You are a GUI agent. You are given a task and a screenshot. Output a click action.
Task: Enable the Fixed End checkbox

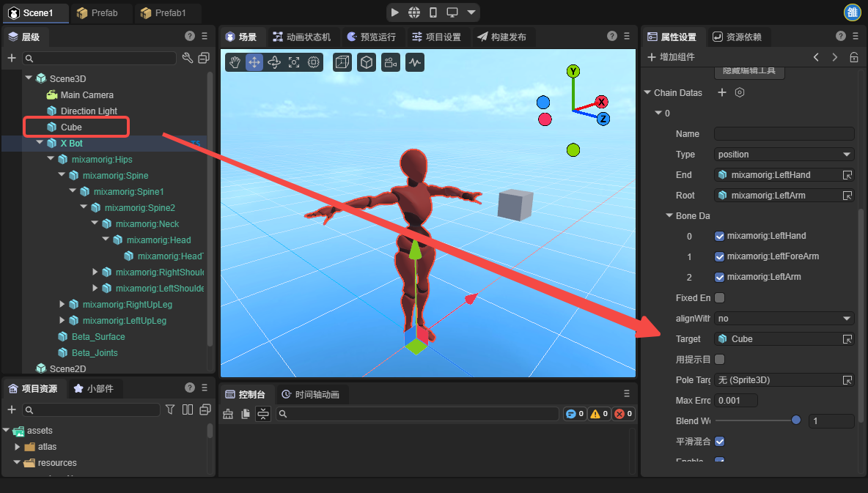coord(719,298)
